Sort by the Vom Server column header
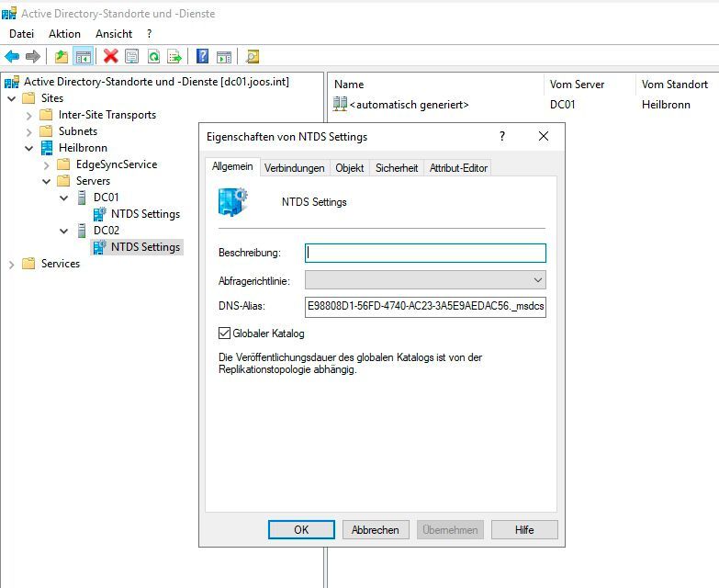Screen dimensions: 719x588 590,85
